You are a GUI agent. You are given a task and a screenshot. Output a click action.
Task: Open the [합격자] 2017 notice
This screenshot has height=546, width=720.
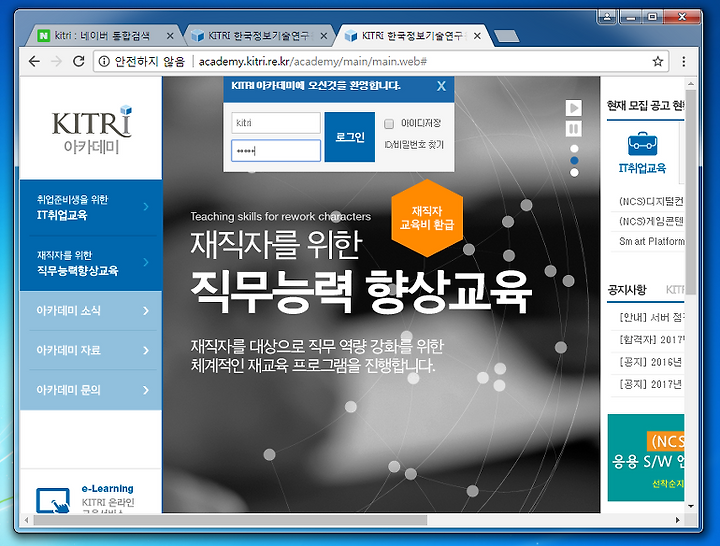pos(651,340)
